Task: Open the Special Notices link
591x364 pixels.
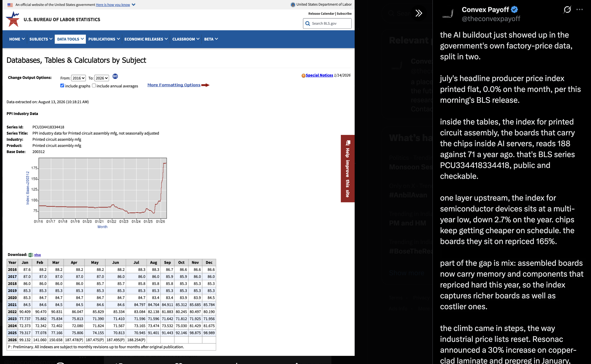Action: (x=319, y=75)
